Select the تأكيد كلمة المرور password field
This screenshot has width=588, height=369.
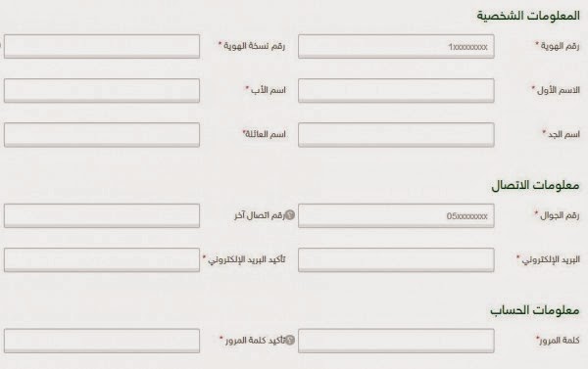click(102, 341)
